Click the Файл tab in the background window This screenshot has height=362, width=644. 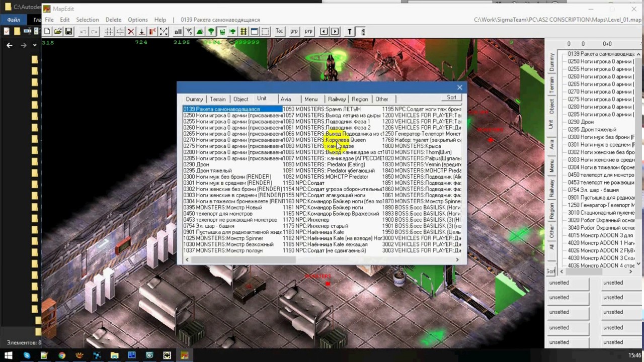[x=14, y=20]
